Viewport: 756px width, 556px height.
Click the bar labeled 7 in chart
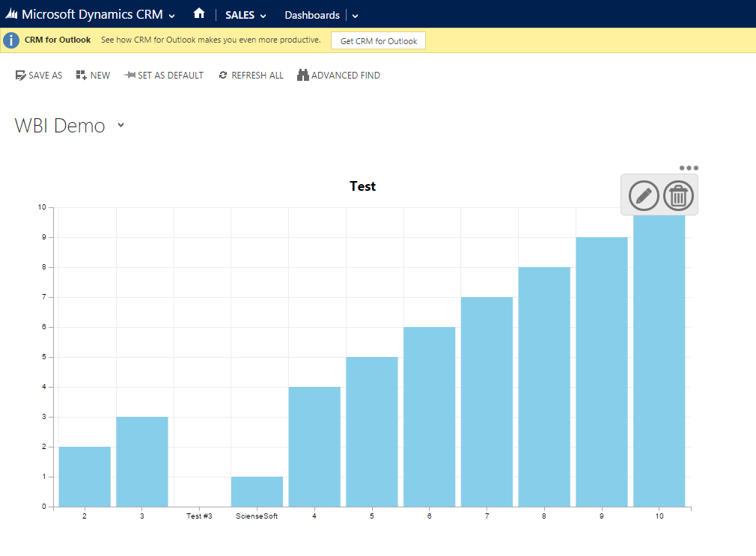[x=487, y=401]
